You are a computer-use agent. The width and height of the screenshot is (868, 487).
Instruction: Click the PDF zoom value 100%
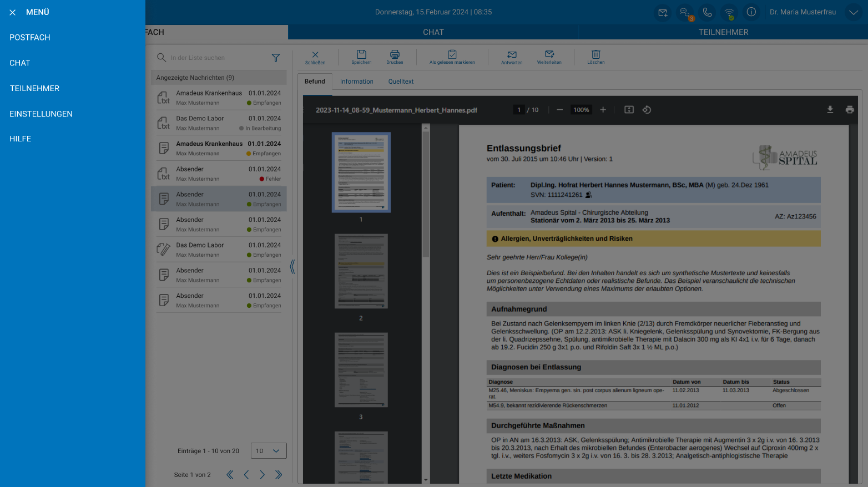581,110
